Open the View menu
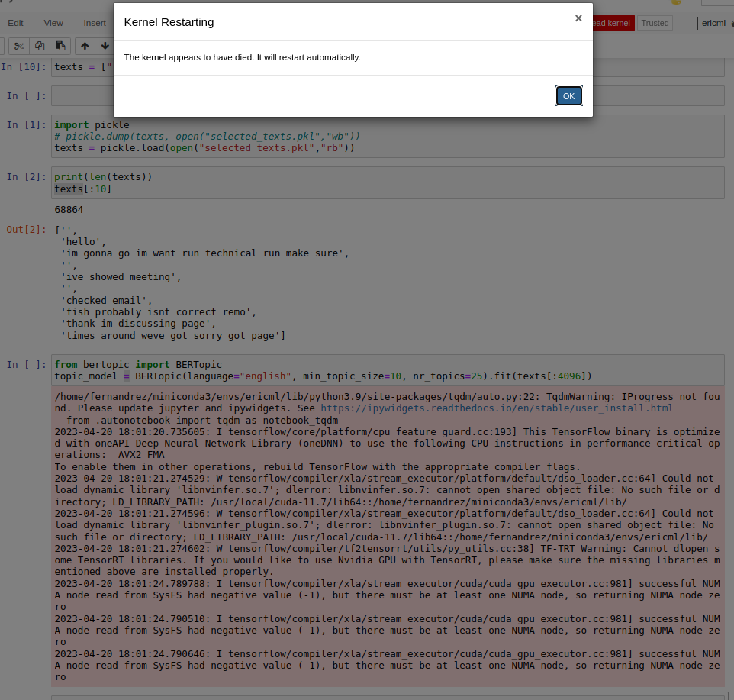The height and width of the screenshot is (700, 734). pos(53,23)
